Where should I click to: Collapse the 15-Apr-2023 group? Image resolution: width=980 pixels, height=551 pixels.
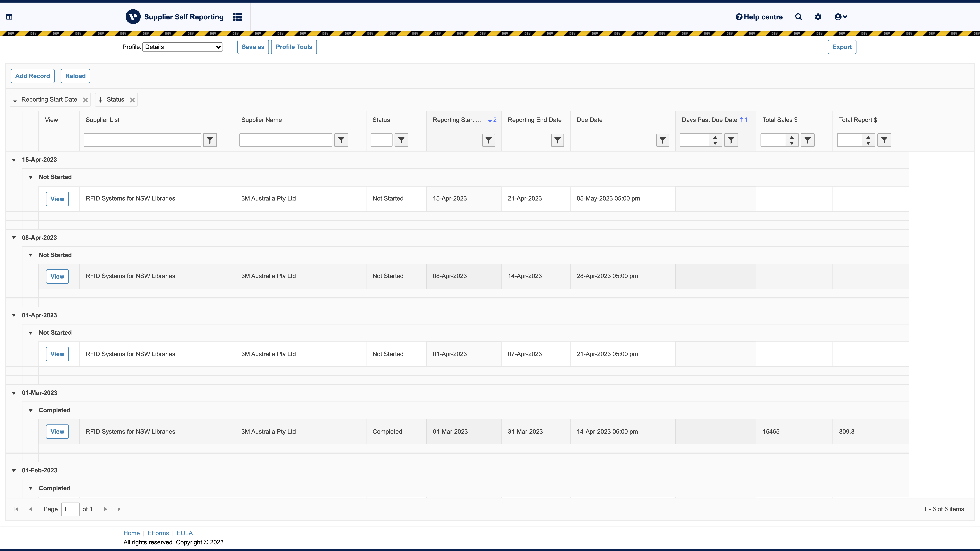coord(14,160)
